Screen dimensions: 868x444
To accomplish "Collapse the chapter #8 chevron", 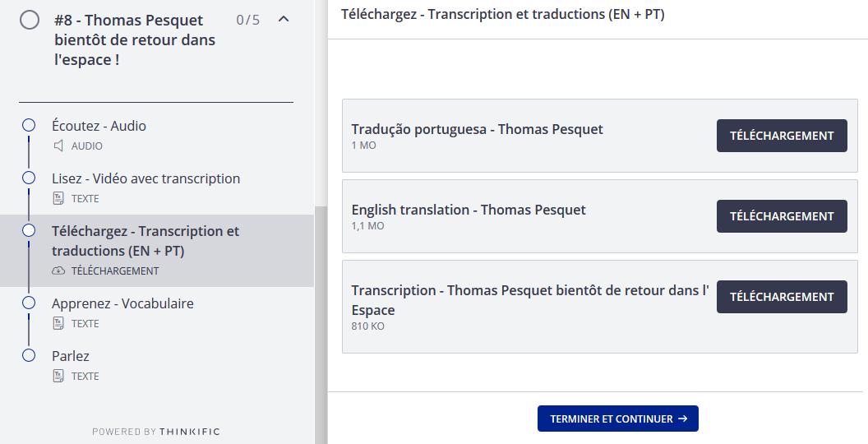I will [284, 19].
